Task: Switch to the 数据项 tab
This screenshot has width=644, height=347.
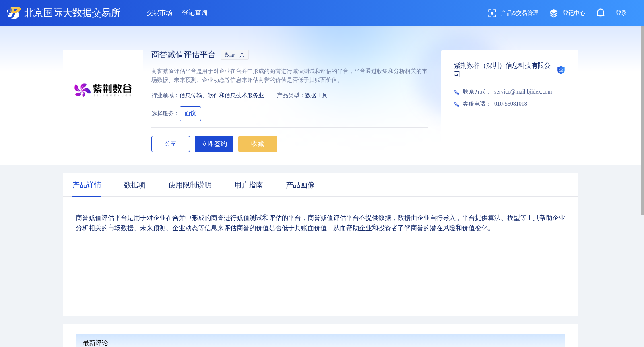Action: (x=135, y=185)
